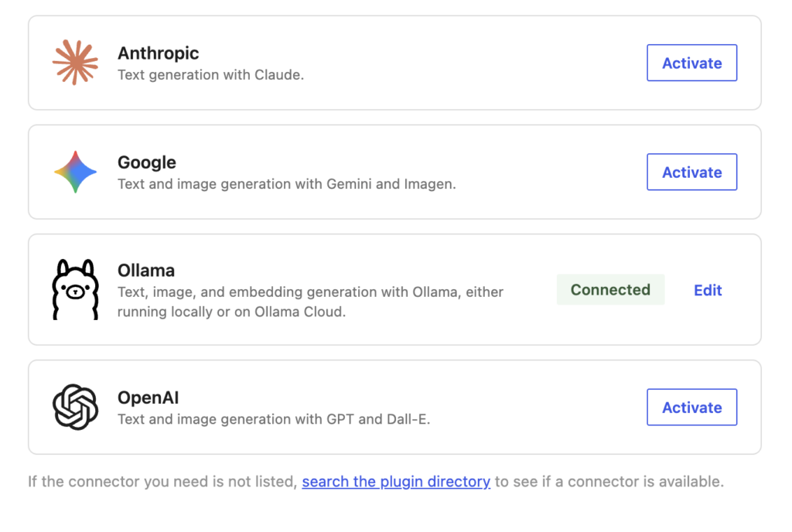
Task: Click the Anthropic starburst logo icon
Action: (75, 62)
